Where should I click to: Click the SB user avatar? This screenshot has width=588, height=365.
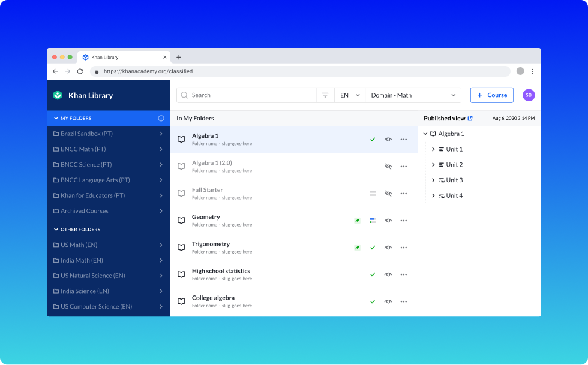[x=529, y=95]
